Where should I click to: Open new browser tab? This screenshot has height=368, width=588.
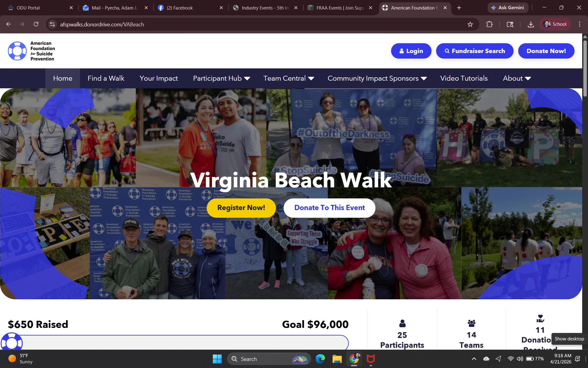459,8
